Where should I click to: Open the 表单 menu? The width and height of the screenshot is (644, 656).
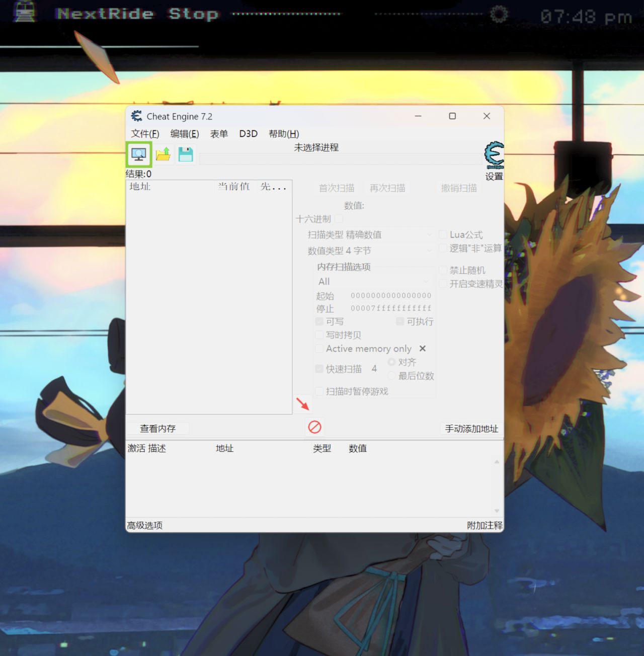coord(219,134)
